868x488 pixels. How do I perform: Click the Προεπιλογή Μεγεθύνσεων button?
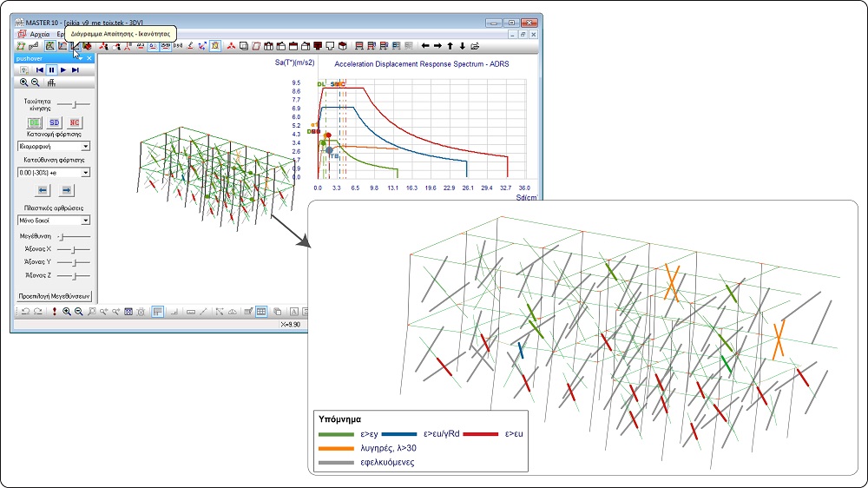[55, 295]
